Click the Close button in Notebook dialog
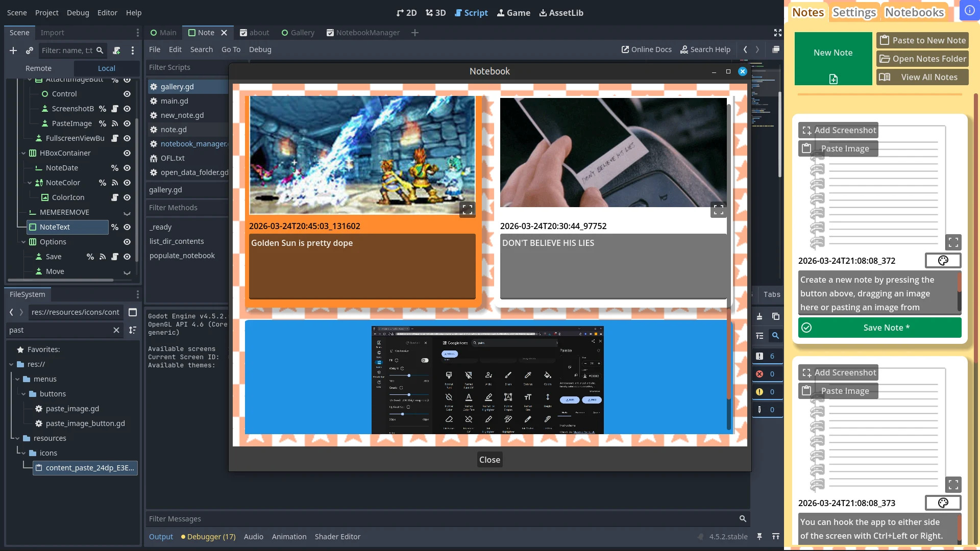Image resolution: width=980 pixels, height=551 pixels. point(489,460)
